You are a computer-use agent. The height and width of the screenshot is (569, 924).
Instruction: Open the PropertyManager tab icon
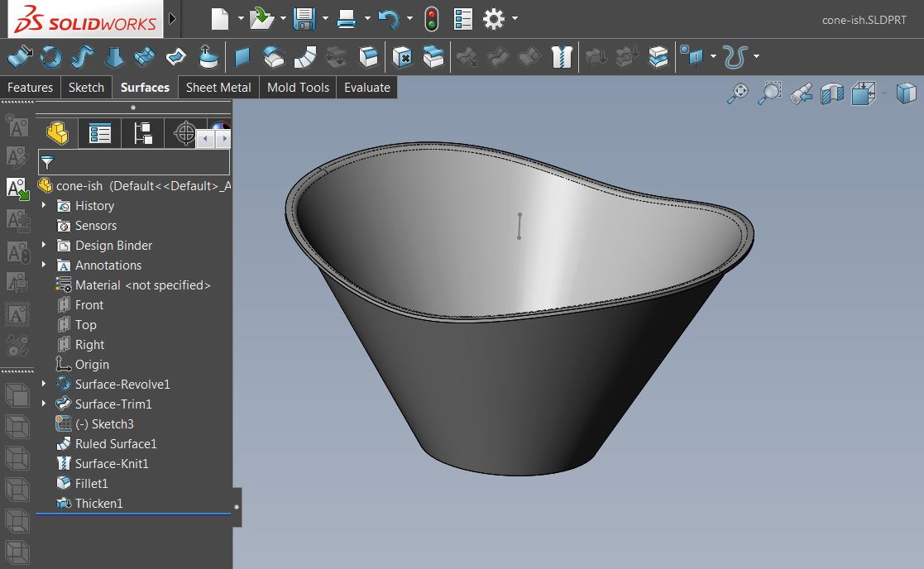[100, 133]
